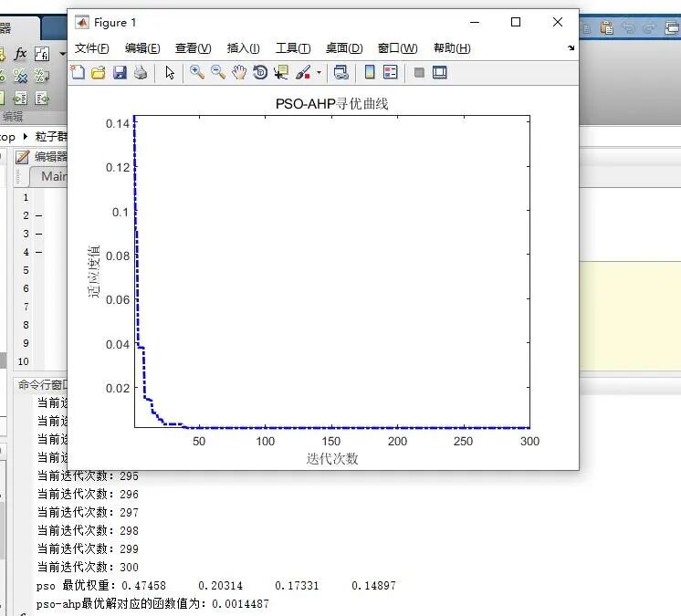The width and height of the screenshot is (681, 616).
Task: Click the fi fixed-point icon in MATLAB toolstrip
Action: [42, 54]
